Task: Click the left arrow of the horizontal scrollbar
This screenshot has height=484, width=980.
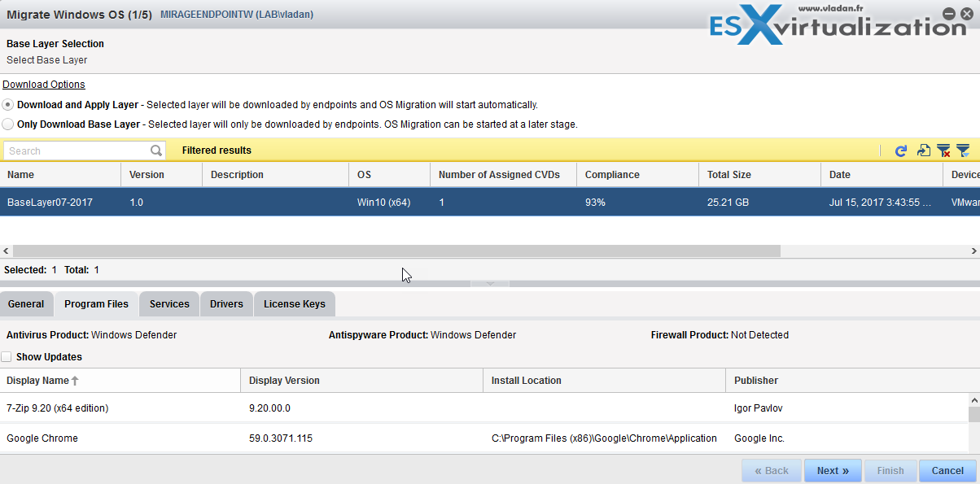Action: 7,251
